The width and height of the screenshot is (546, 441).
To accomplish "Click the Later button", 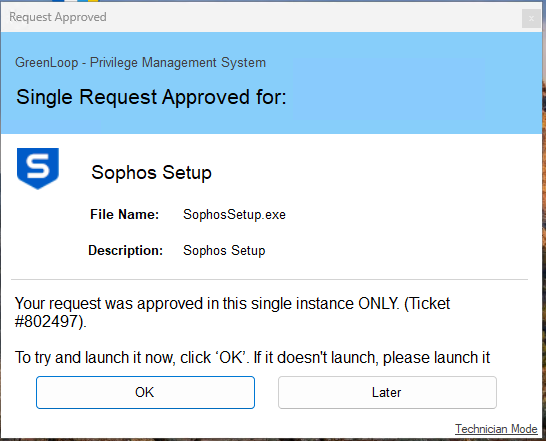I will pos(387,392).
